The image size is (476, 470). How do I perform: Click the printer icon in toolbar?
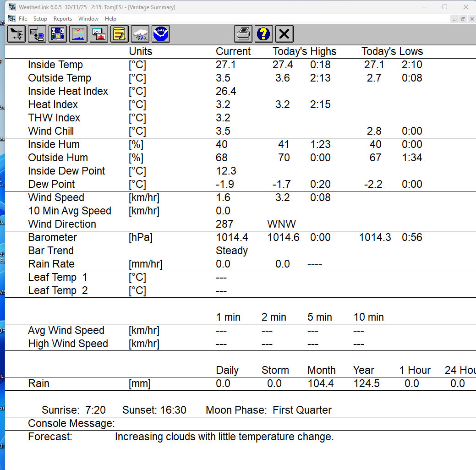click(243, 34)
